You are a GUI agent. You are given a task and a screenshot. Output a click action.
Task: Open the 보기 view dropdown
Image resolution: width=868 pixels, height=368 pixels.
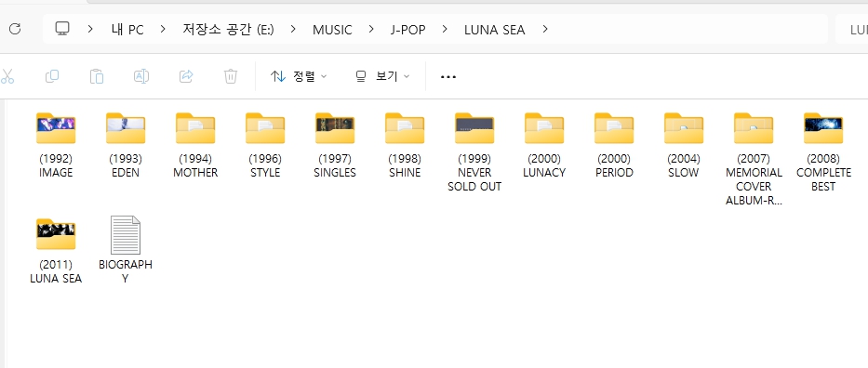click(x=382, y=76)
